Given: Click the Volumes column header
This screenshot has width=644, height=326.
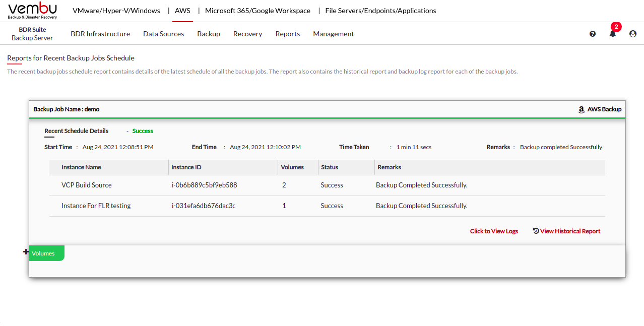Looking at the screenshot, I should tap(292, 167).
